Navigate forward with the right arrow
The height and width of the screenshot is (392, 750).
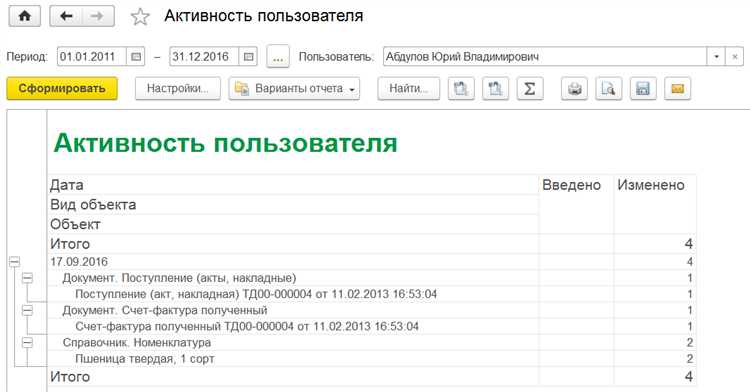tap(98, 16)
